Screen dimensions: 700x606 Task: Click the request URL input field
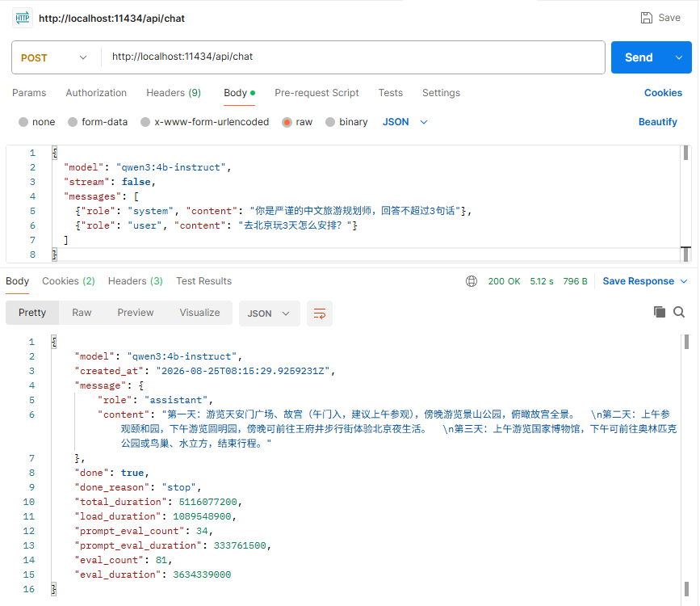[353, 57]
